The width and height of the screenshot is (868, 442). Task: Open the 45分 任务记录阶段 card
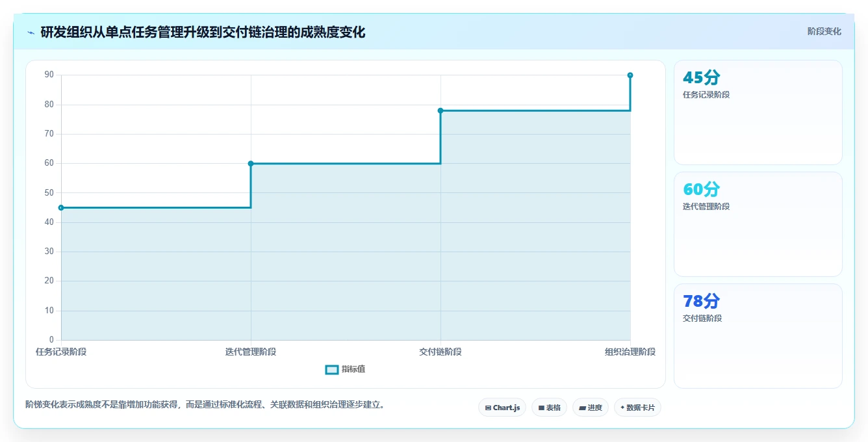(x=758, y=112)
